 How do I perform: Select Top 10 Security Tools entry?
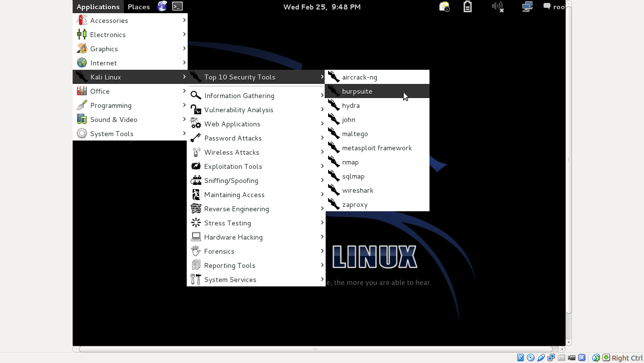[x=256, y=77]
